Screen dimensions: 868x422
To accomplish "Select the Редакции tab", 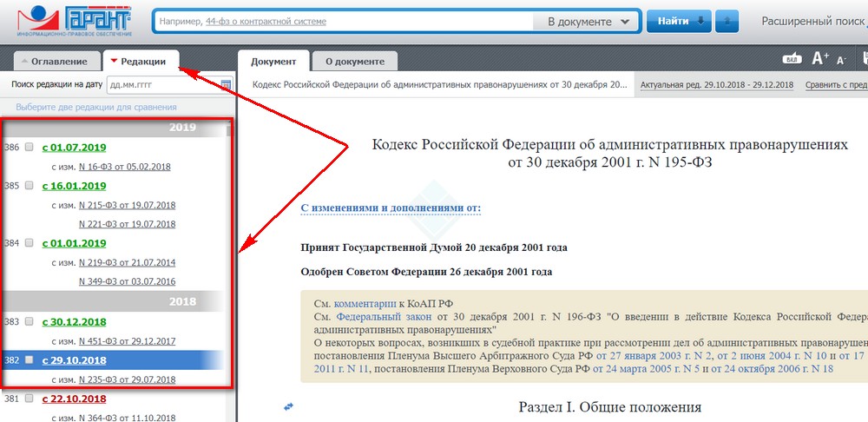I will (x=141, y=62).
